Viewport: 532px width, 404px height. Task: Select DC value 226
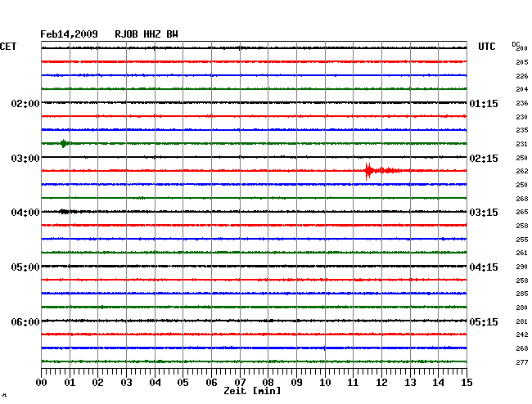(x=522, y=76)
